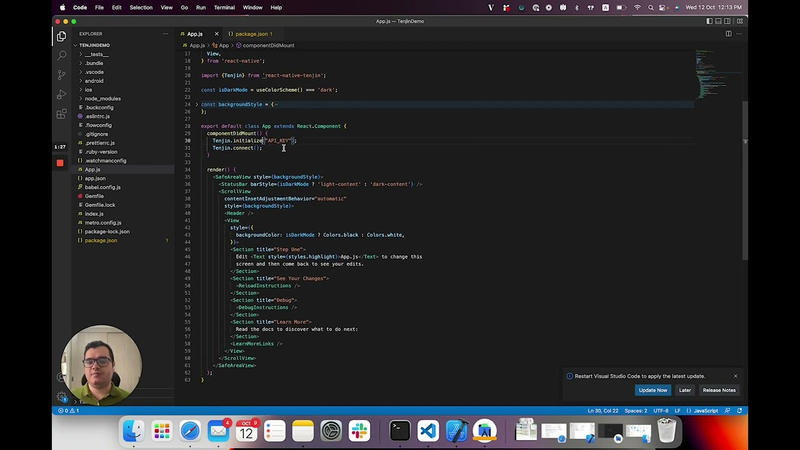Open Customize Layout icon in title bar
800x450 pixels.
740,21
